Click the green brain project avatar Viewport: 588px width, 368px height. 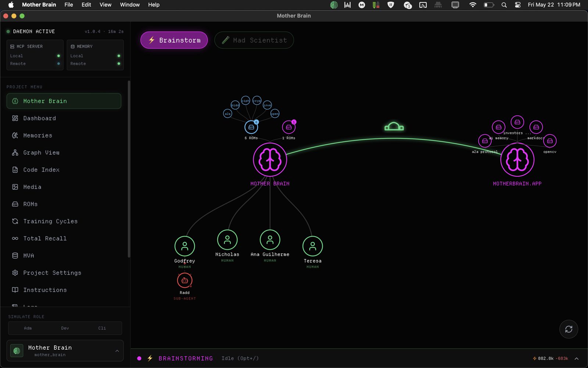17,351
